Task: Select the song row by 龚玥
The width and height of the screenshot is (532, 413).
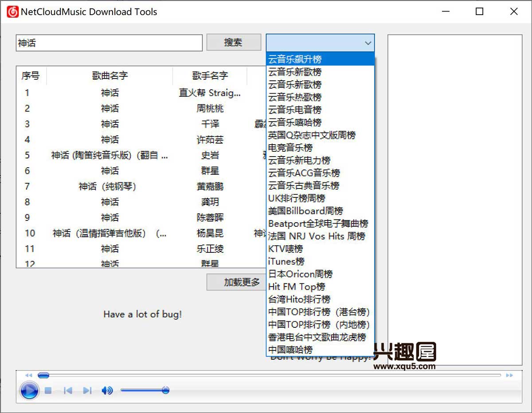Action: coord(141,202)
